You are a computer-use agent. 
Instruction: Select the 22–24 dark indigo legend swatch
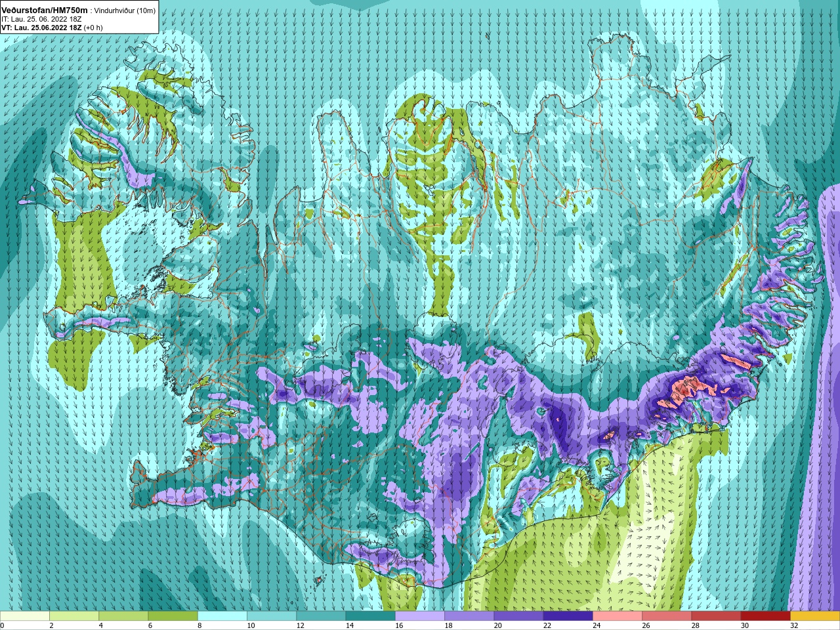[568, 616]
